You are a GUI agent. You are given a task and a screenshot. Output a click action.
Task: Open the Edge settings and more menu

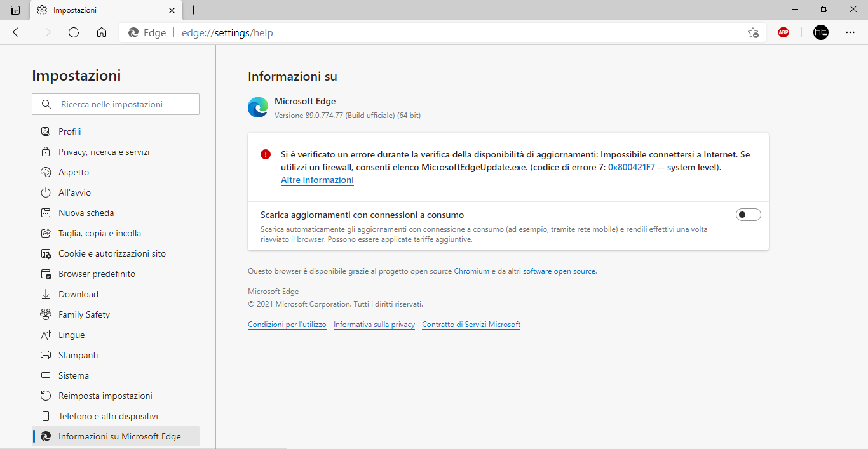[850, 32]
